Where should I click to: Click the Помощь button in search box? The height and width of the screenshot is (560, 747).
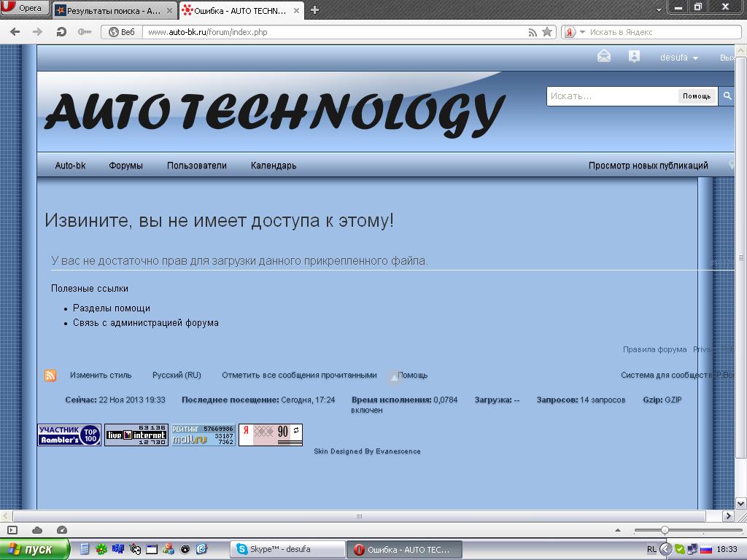697,96
